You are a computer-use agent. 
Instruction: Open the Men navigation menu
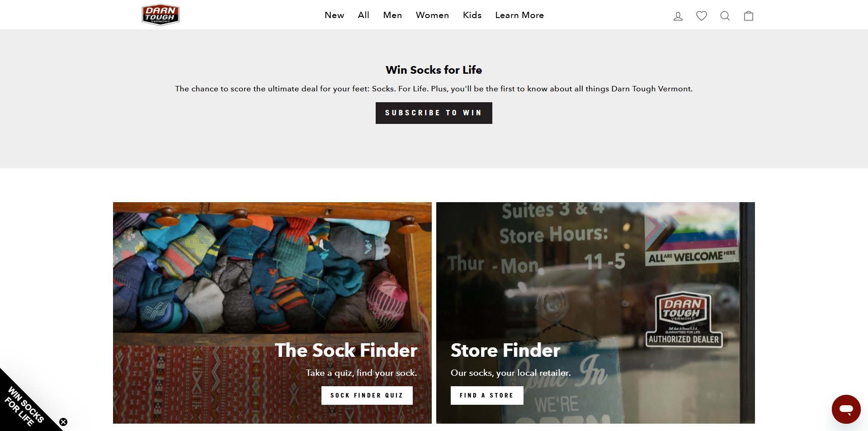[x=392, y=15]
